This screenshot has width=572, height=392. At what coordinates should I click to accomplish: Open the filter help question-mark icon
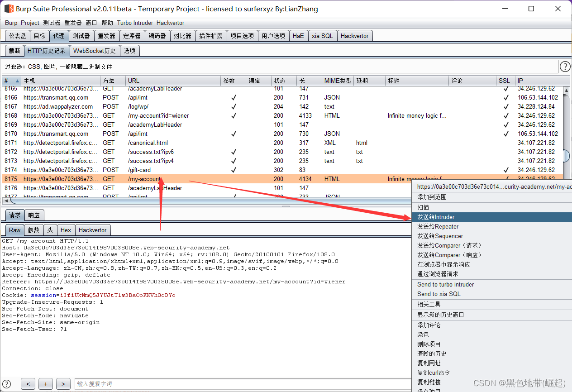click(565, 67)
